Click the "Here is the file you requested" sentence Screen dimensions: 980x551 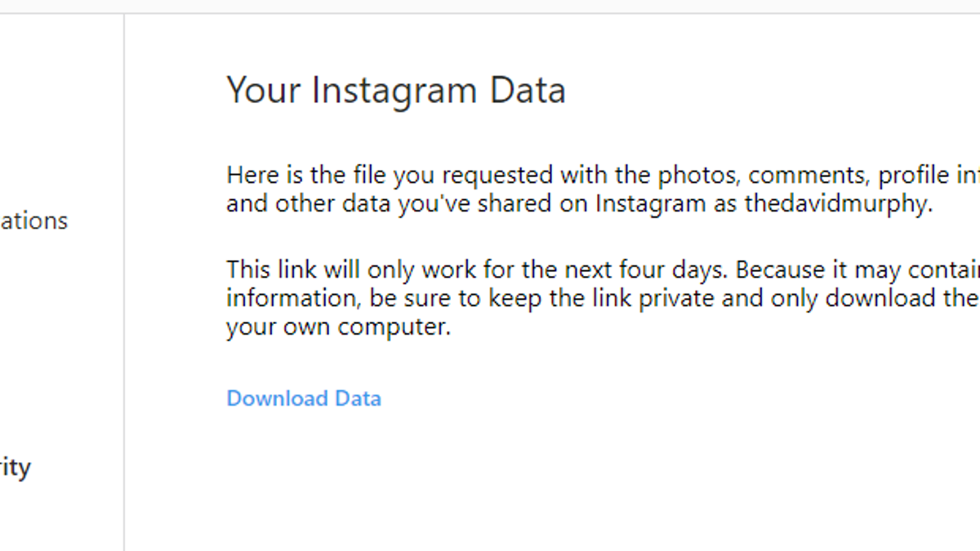pyautogui.click(x=603, y=189)
